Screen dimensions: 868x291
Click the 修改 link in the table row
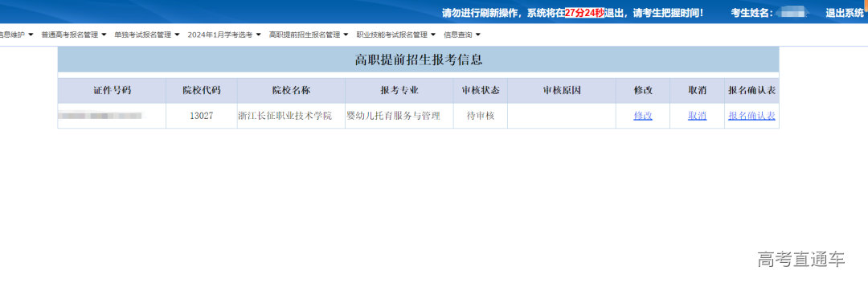643,117
